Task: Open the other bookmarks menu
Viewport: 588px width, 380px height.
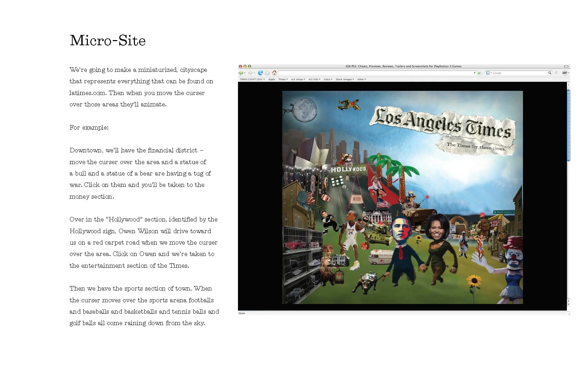Action: (361, 79)
